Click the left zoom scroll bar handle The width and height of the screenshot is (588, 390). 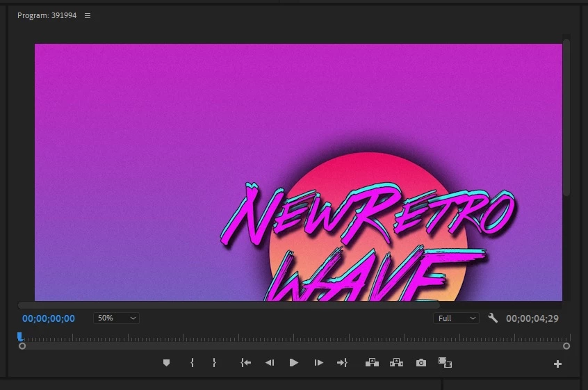pyautogui.click(x=22, y=346)
